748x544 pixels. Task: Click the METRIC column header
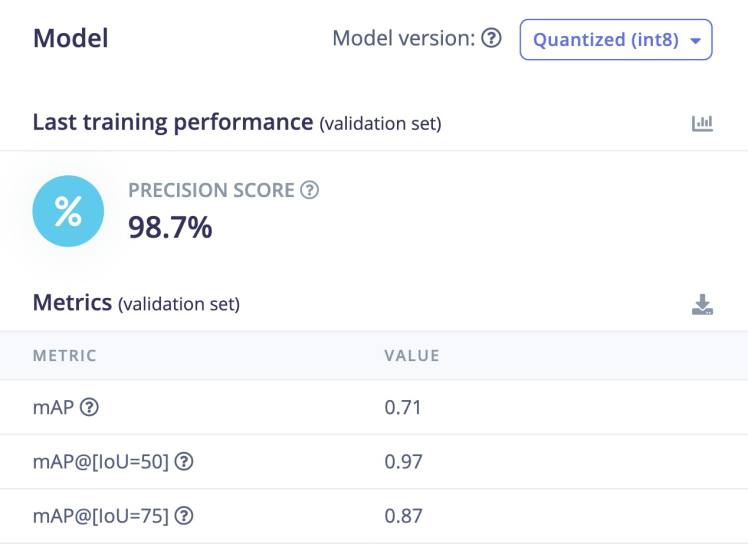tap(65, 356)
